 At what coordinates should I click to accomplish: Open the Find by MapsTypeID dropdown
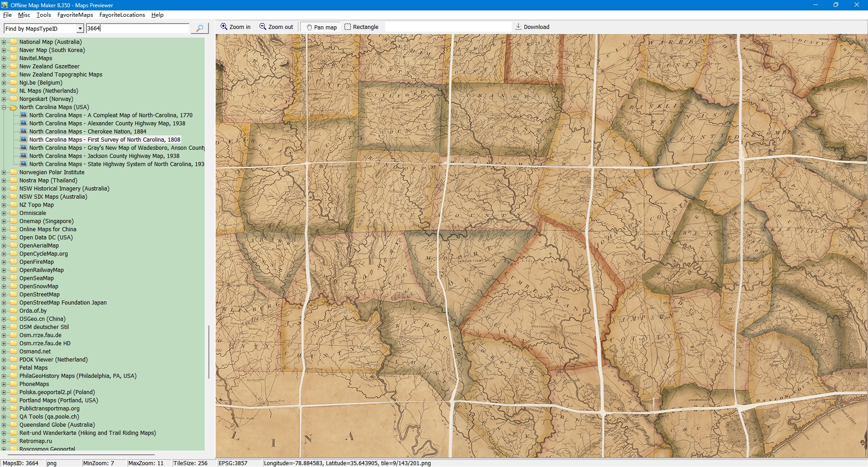tap(80, 29)
